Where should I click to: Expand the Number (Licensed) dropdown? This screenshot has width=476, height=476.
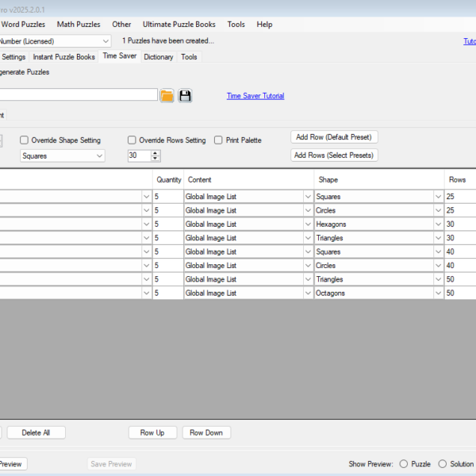106,40
